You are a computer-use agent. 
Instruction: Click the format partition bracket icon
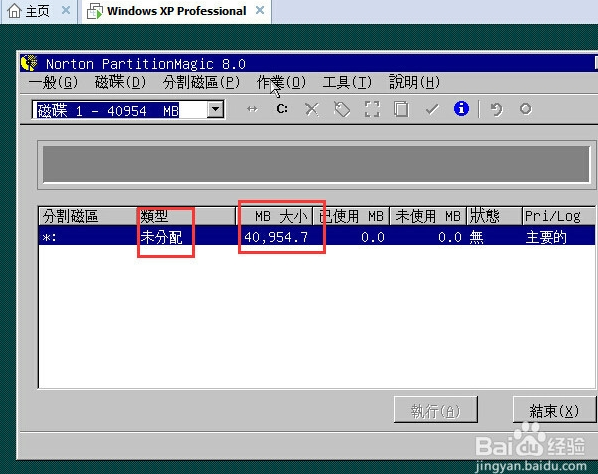click(x=372, y=109)
